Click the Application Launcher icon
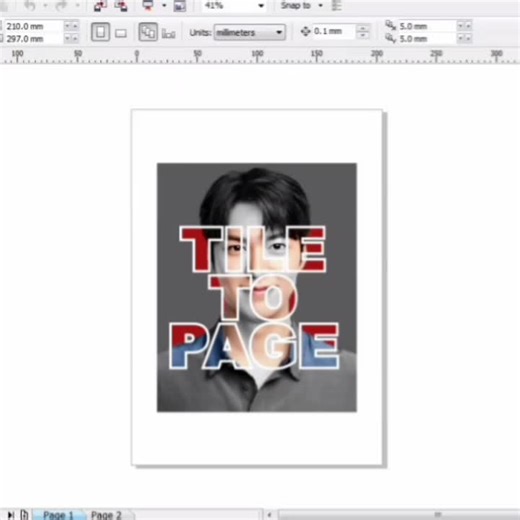520x520 pixels. click(148, 6)
